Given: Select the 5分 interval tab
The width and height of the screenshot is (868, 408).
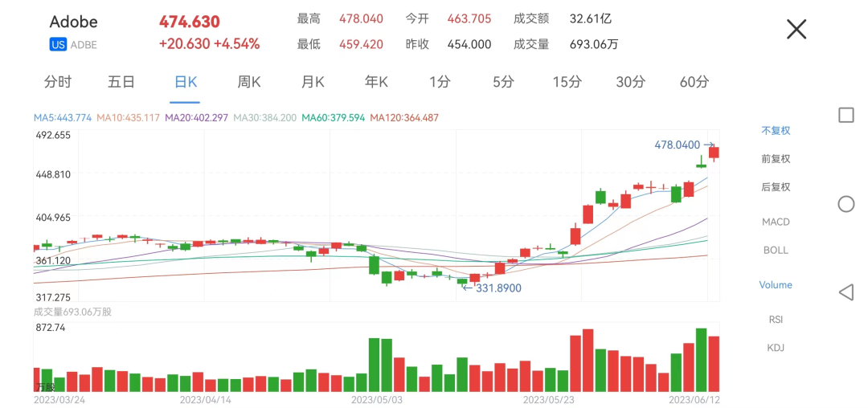Looking at the screenshot, I should click(x=503, y=83).
